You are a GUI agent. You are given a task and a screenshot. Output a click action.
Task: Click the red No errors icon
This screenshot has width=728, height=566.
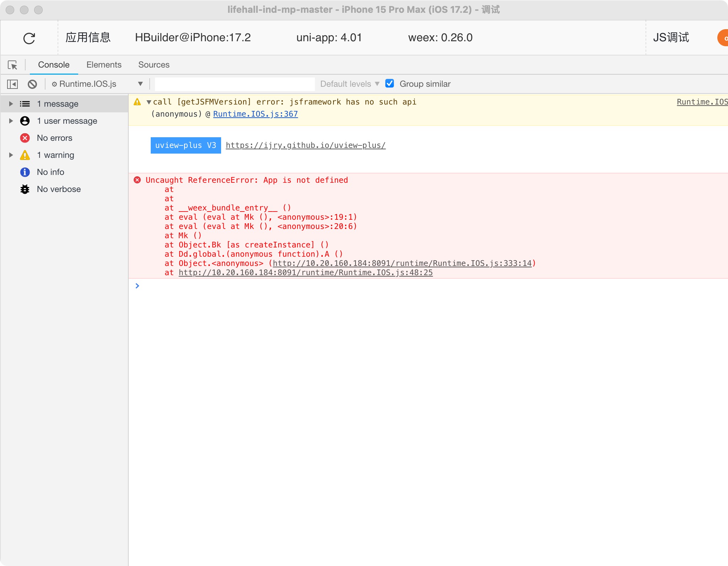tap(25, 138)
